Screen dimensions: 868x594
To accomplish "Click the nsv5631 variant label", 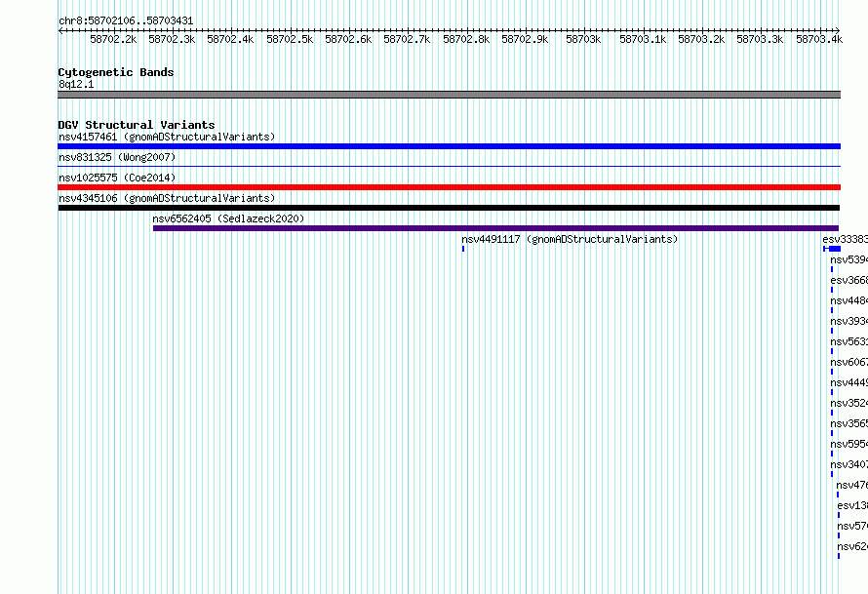I will pos(848,341).
